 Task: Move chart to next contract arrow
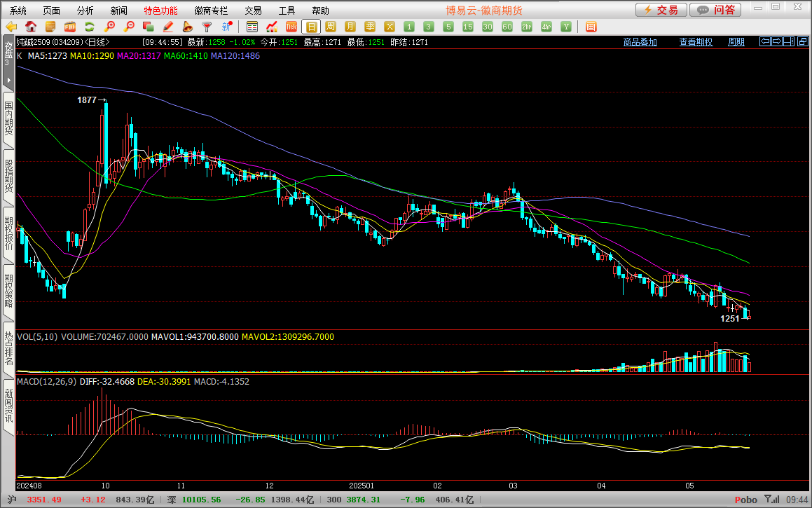coord(777,41)
